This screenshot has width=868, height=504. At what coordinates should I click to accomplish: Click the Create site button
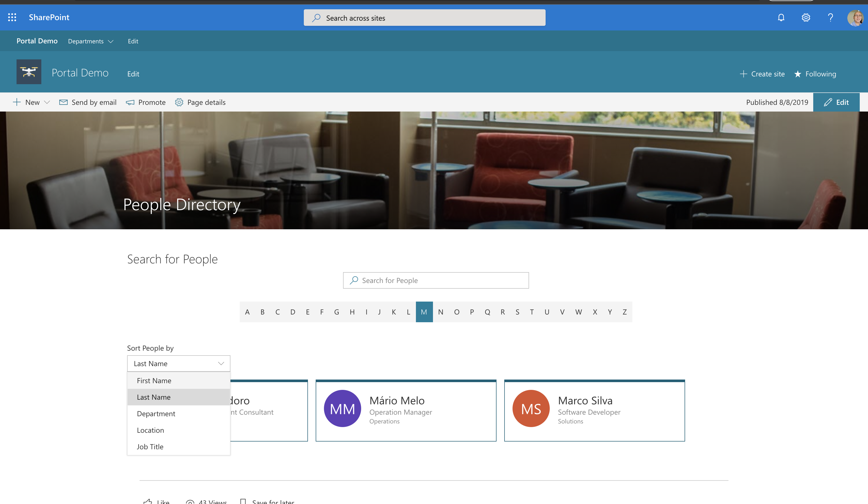pyautogui.click(x=762, y=73)
